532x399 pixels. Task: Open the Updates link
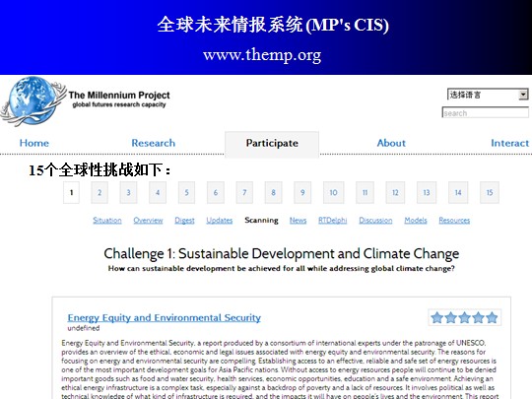click(220, 221)
